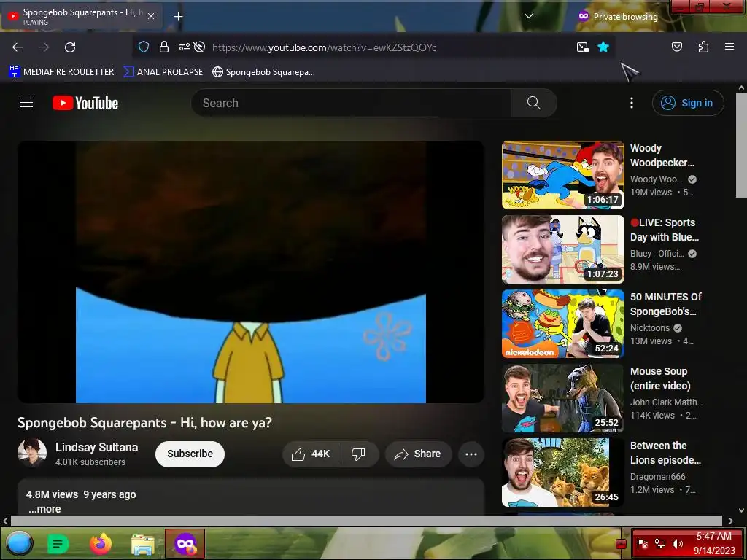
Task: Go to YouTube home via the logo
Action: [85, 103]
